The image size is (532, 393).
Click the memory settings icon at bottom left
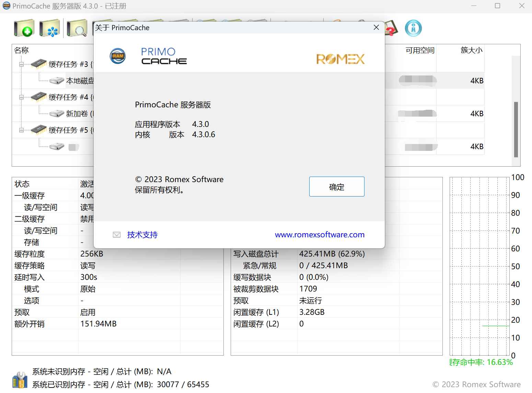point(20,380)
